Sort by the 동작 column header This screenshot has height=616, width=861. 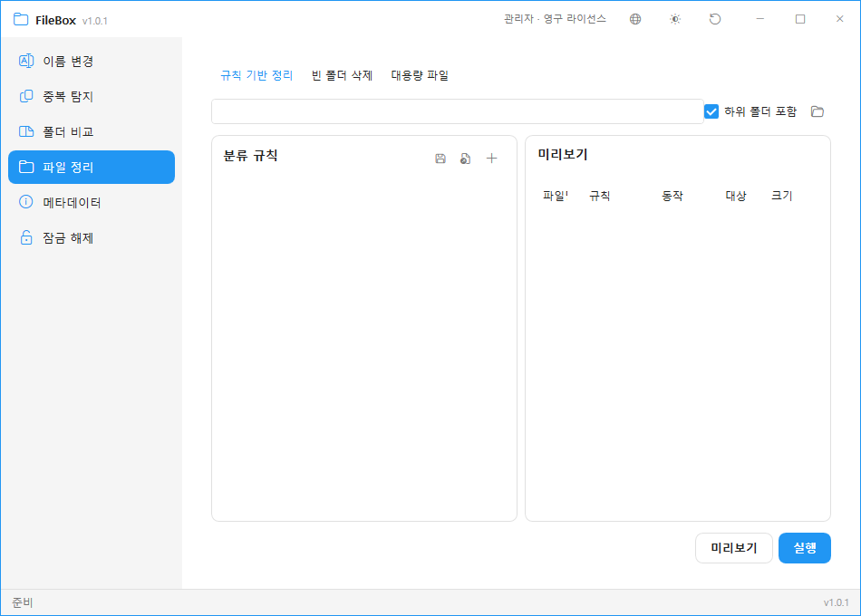point(672,196)
